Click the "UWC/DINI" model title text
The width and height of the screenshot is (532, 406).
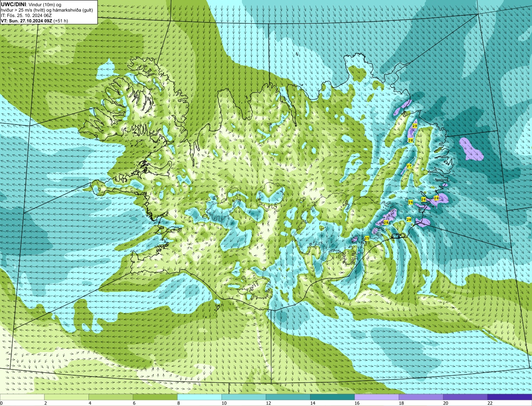tap(12, 4)
